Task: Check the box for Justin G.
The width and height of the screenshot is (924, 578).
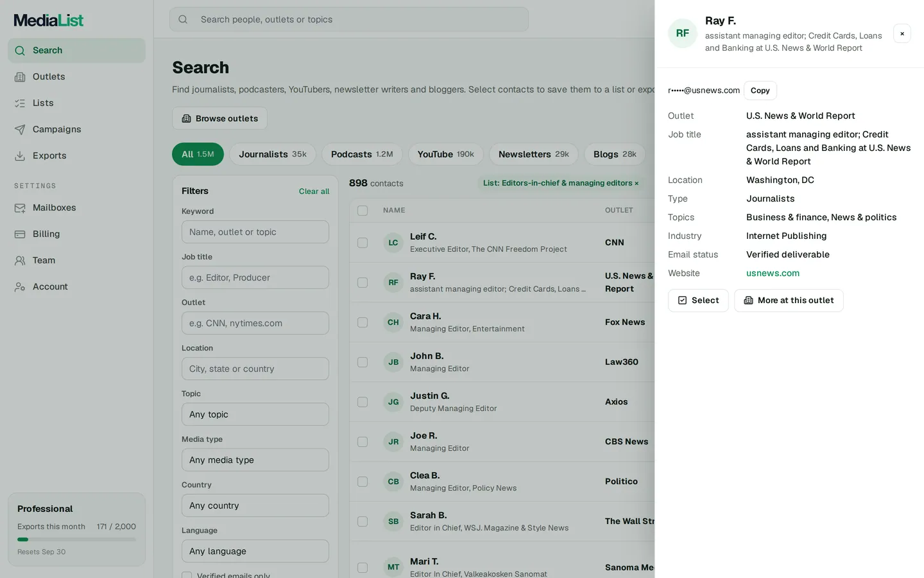Action: point(363,402)
